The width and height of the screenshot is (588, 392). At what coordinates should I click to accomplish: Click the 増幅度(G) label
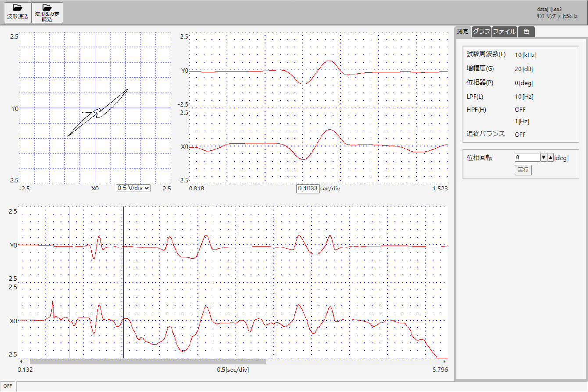[x=480, y=68]
